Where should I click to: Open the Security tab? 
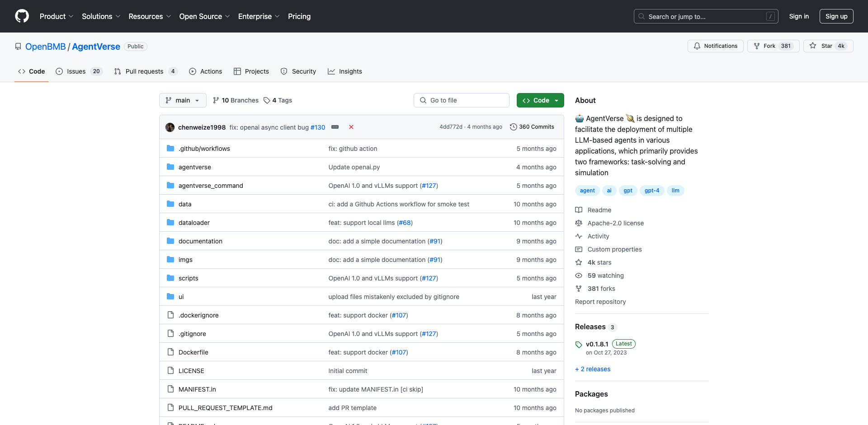pos(298,71)
